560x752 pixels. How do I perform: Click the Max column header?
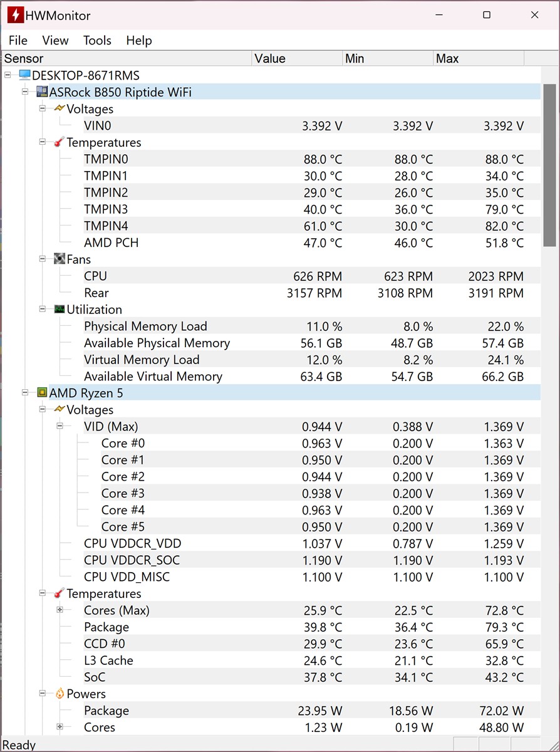click(479, 59)
